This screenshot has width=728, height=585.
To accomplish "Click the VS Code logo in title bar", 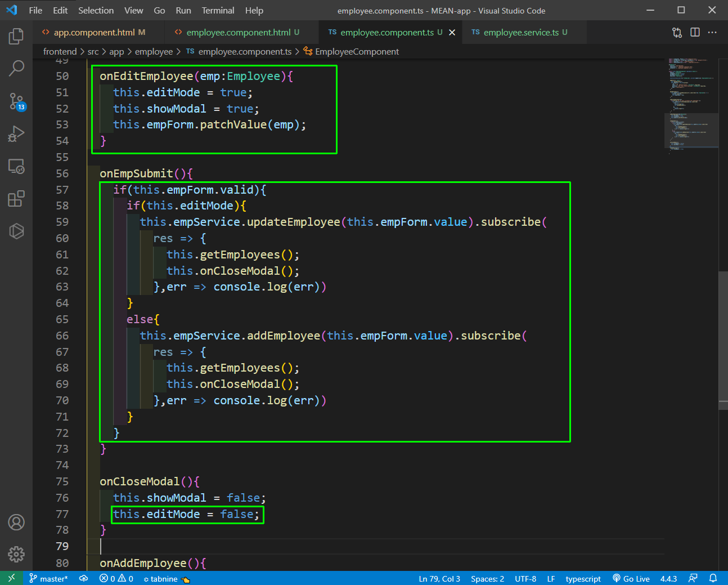I will pos(12,10).
